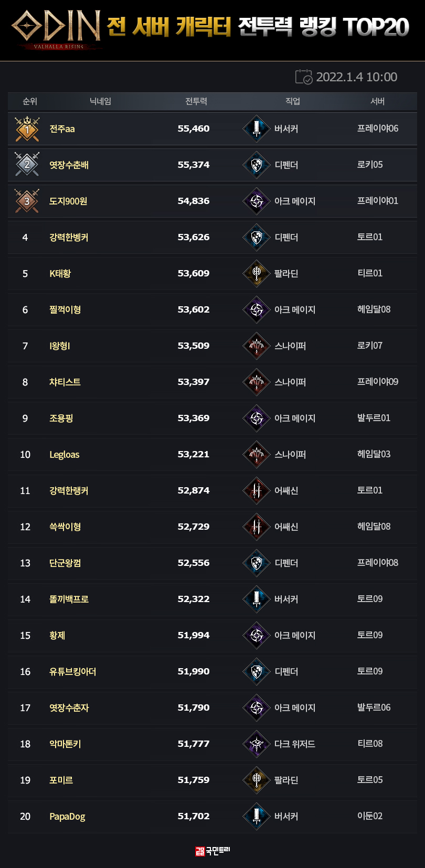Click the 팔라딘 class icon for K태황

point(257,273)
